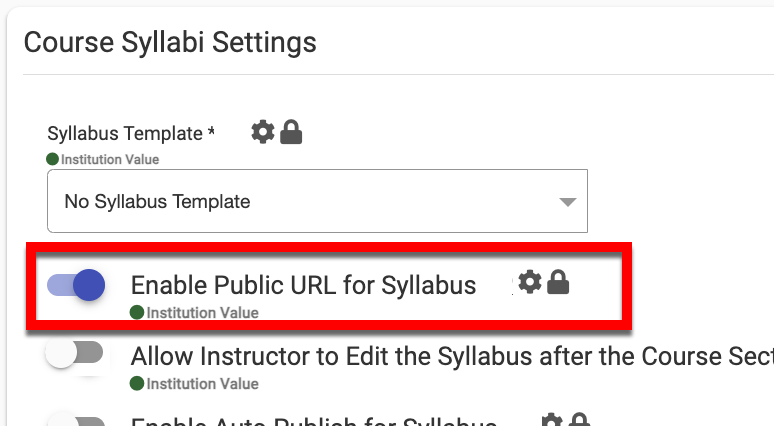Viewport: 774px width, 426px height.
Task: Click the green dot under Enable Public URL
Action: 137,312
